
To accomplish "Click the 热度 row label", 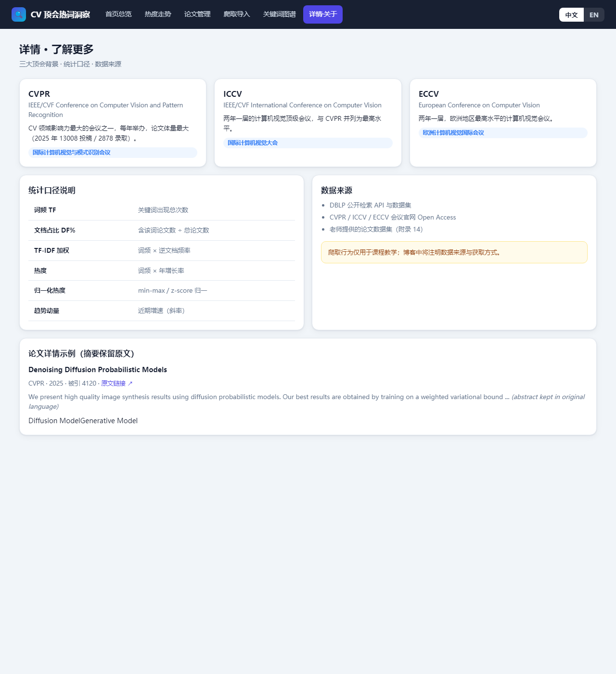I will point(40,271).
